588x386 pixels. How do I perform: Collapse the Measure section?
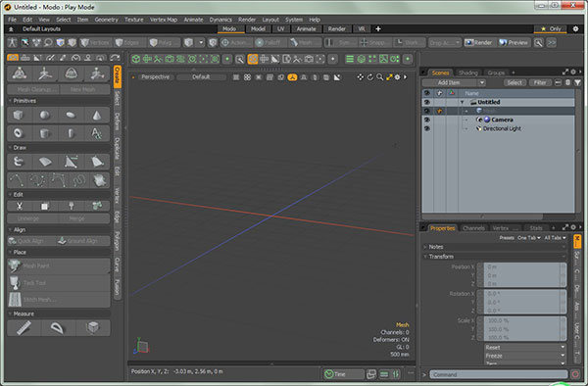pos(10,314)
